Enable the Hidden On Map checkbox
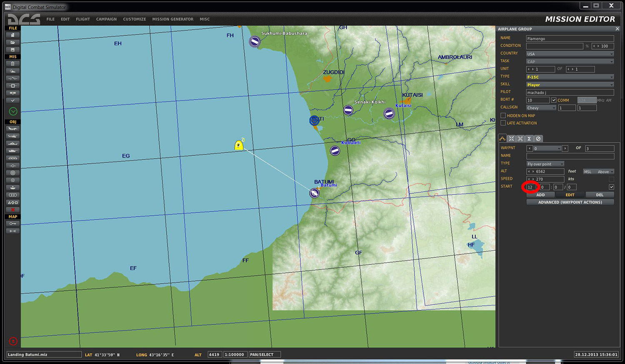Viewport: 625px width, 364px height. click(x=503, y=115)
